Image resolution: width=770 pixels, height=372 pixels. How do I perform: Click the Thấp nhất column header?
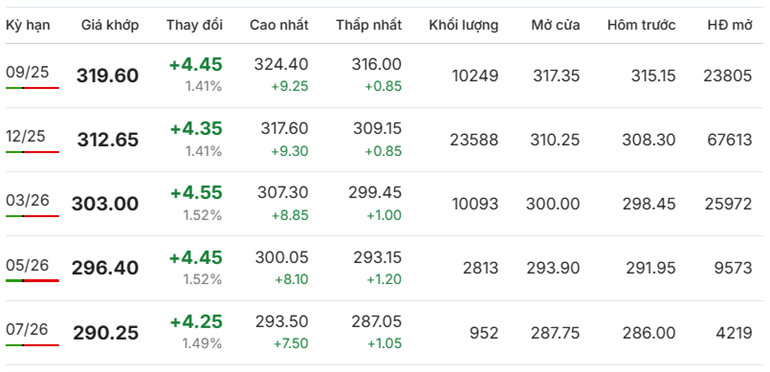[369, 26]
